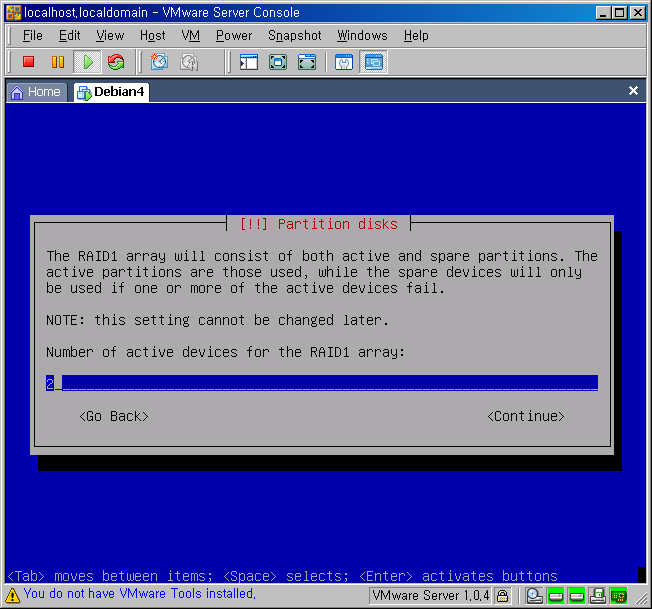Open the Power menu
The height and width of the screenshot is (609, 652).
(234, 35)
